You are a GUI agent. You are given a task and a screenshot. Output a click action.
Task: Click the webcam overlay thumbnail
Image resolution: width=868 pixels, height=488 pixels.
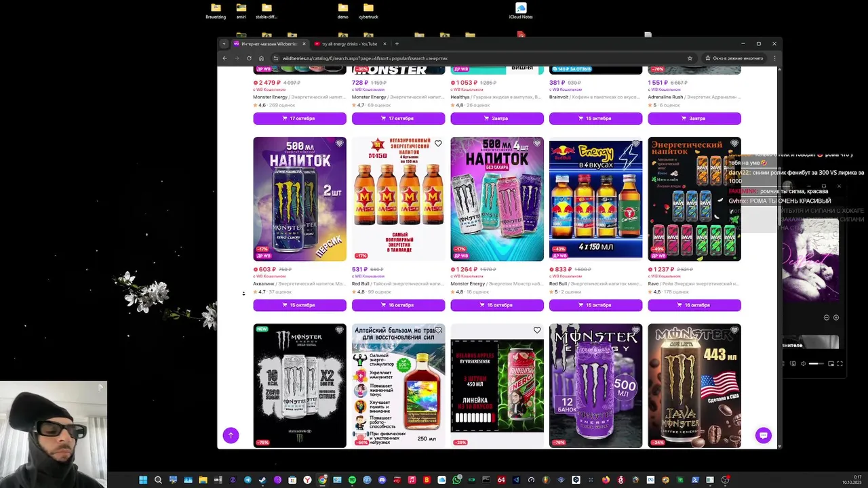click(x=54, y=434)
